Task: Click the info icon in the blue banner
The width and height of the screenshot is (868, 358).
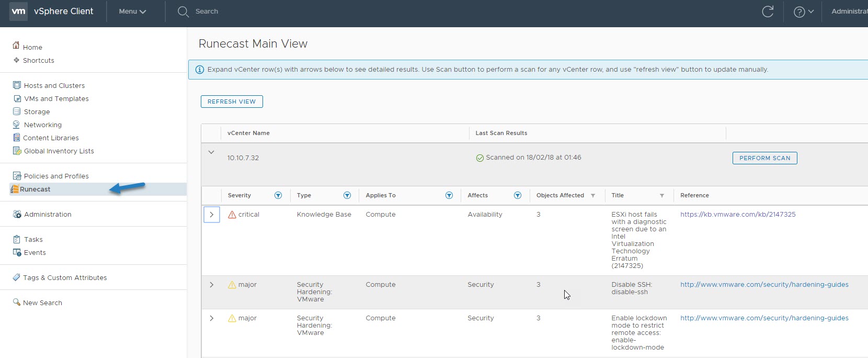Action: click(199, 70)
